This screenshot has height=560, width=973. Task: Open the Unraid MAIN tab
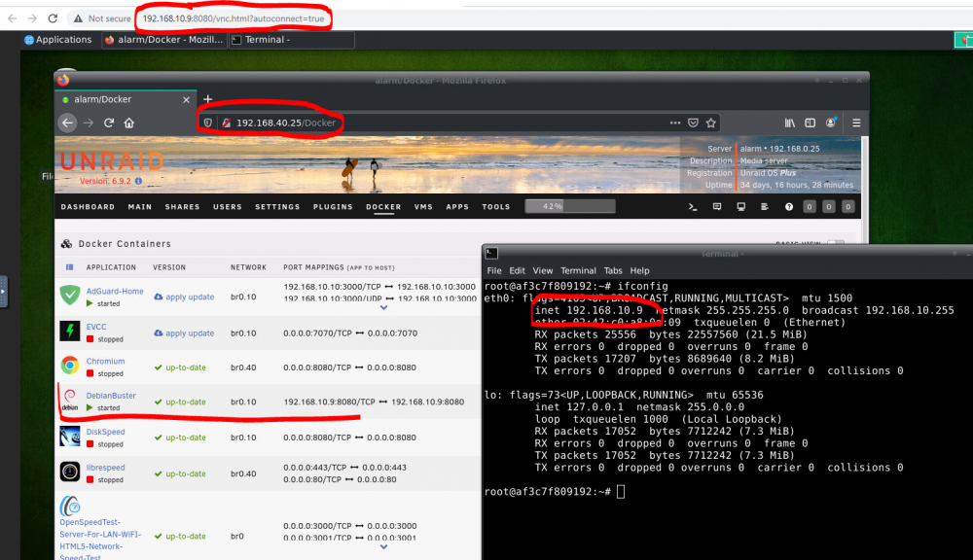139,207
